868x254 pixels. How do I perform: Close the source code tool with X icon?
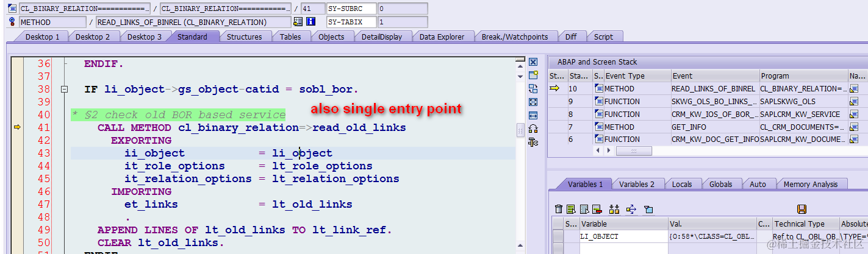click(533, 62)
